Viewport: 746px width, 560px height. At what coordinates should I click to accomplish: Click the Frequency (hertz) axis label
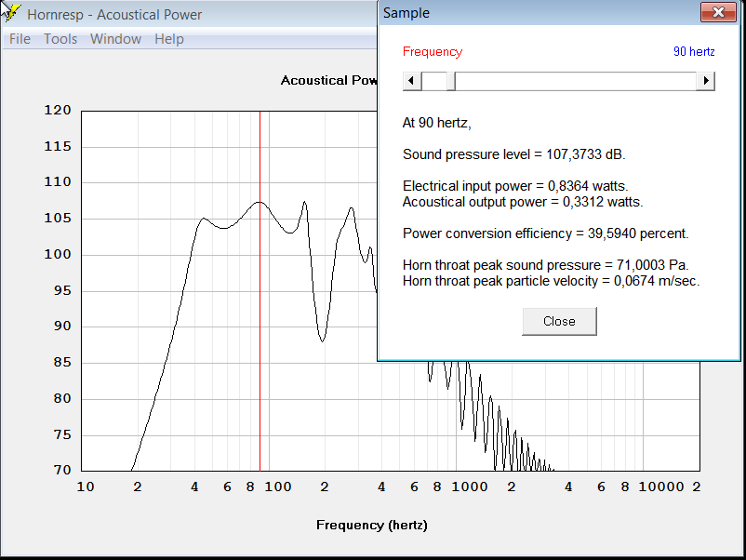click(x=371, y=525)
